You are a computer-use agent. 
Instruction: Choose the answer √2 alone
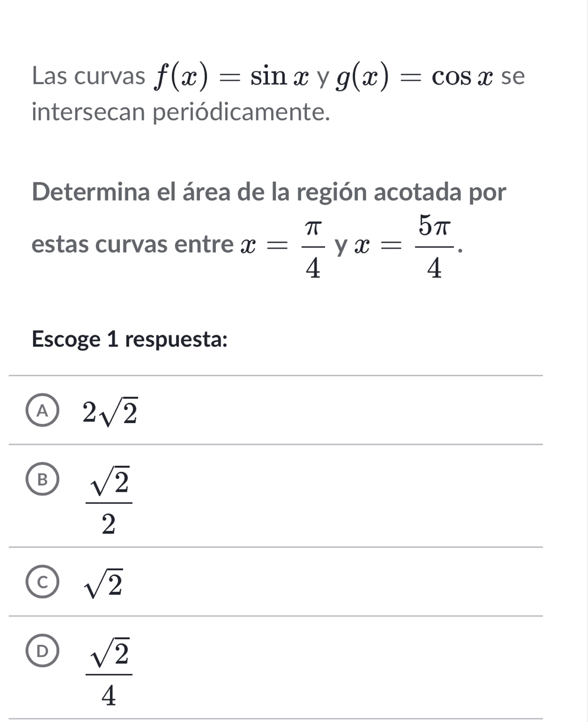point(103,583)
